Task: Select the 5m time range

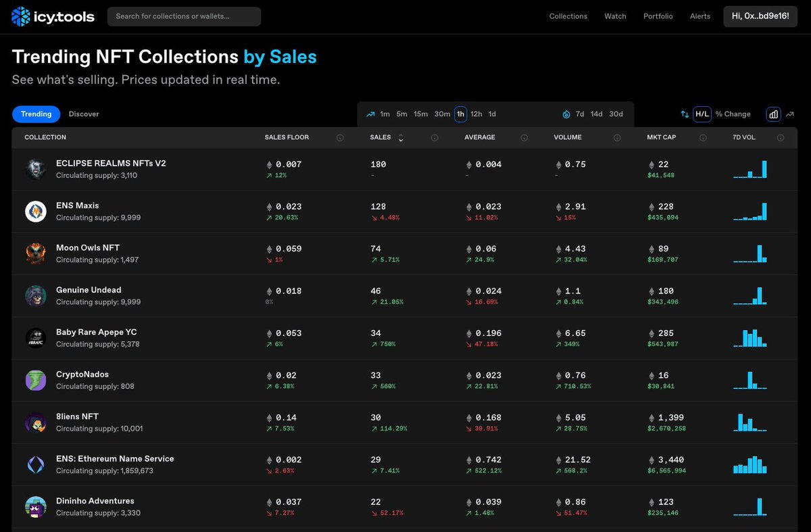Action: (x=402, y=114)
